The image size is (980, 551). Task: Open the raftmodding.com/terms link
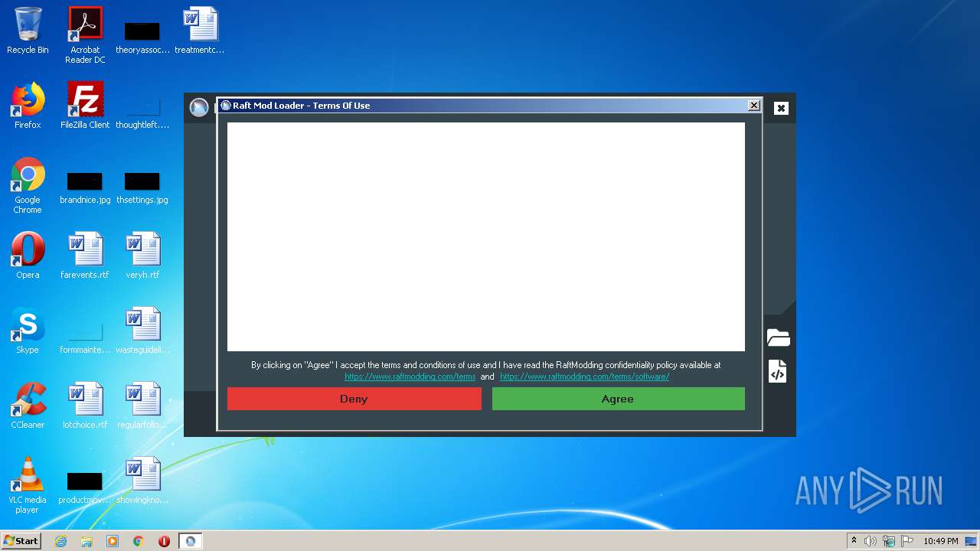[410, 377]
